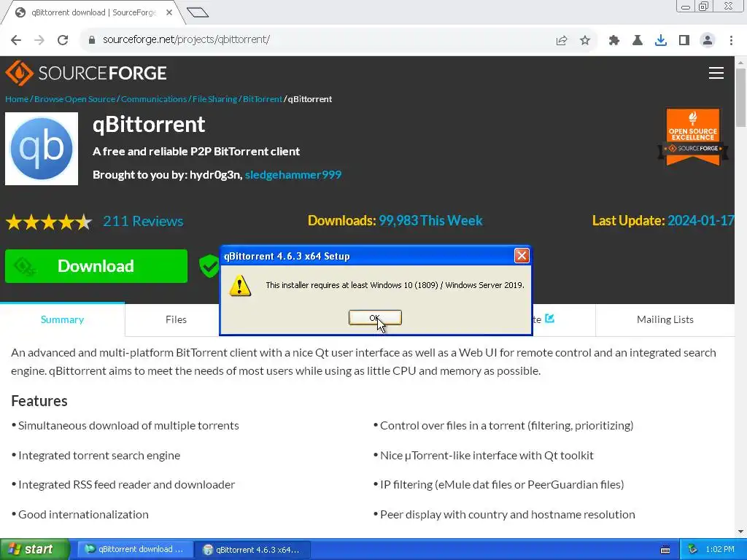
Task: Open the Chrome profile avatar
Action: (x=708, y=41)
